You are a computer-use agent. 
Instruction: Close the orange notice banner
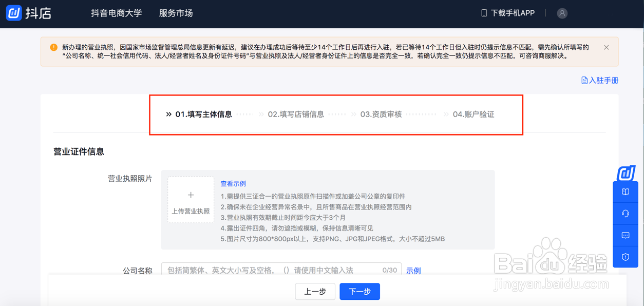[x=607, y=47]
